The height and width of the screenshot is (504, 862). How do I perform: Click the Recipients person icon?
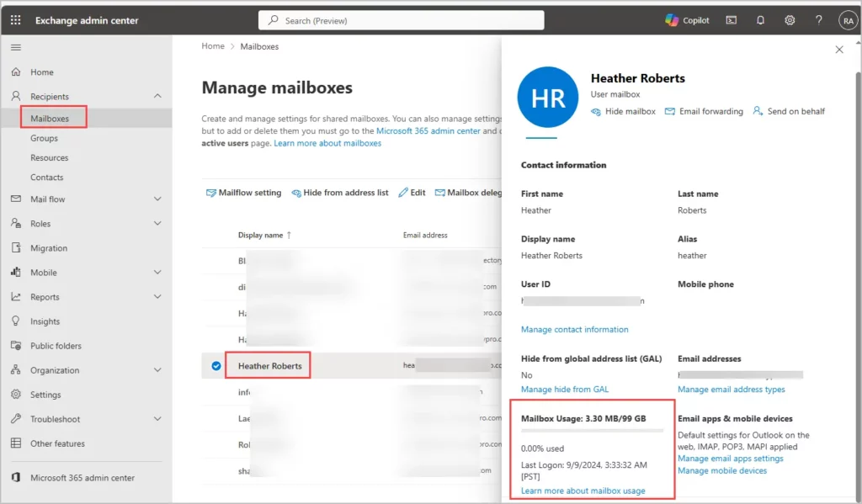tap(16, 96)
